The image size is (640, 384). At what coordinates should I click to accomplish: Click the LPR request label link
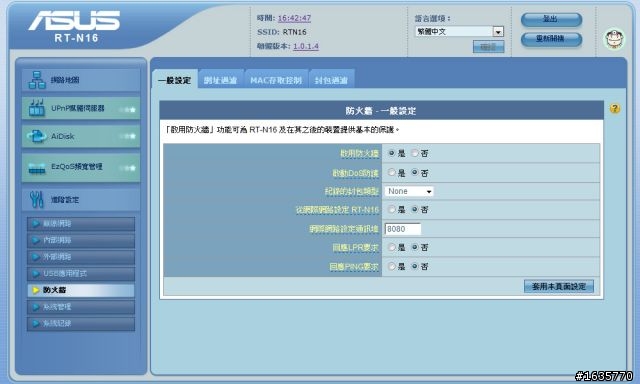[x=356, y=248]
